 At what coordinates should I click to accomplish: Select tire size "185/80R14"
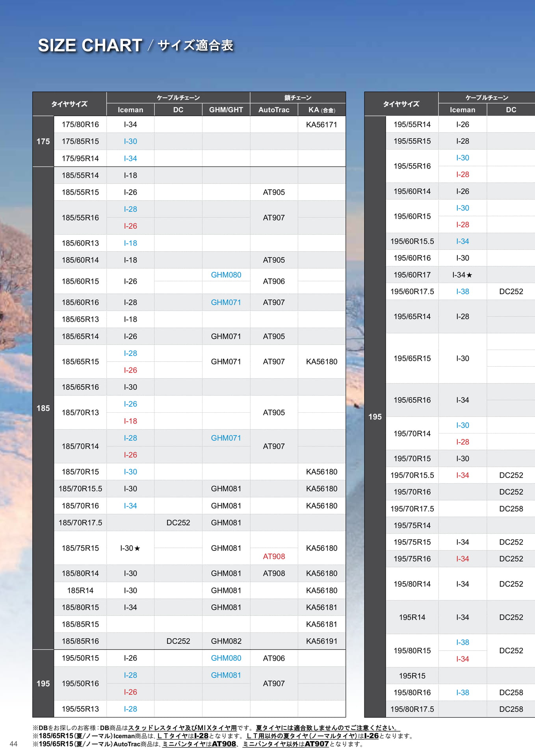80,573
